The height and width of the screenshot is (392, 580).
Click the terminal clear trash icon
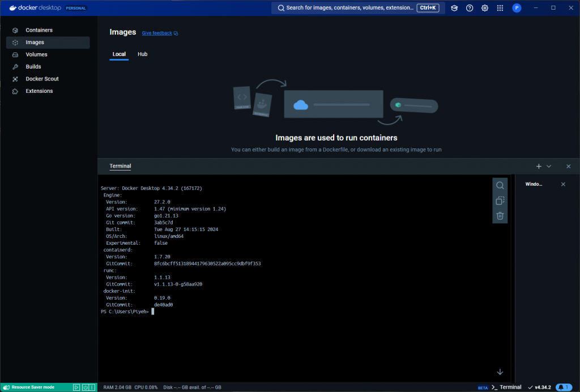click(x=500, y=216)
